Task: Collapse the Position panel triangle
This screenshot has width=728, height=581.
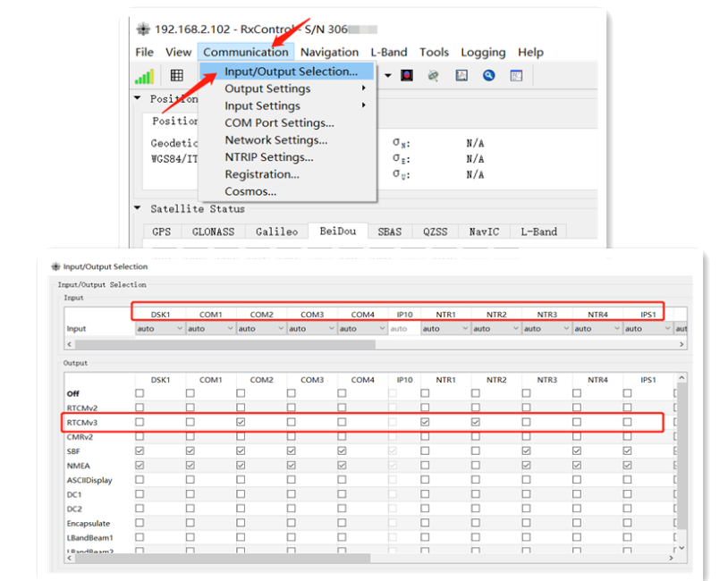Action: 137,98
